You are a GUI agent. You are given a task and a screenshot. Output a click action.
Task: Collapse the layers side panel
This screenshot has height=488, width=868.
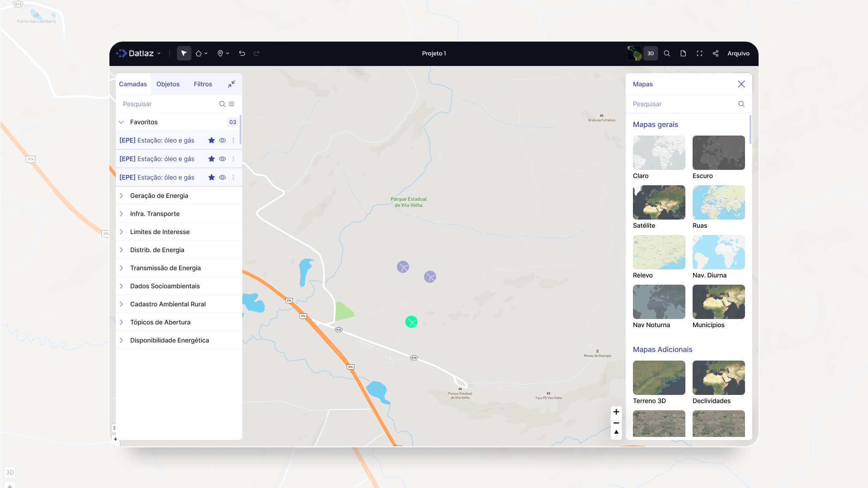pos(231,84)
